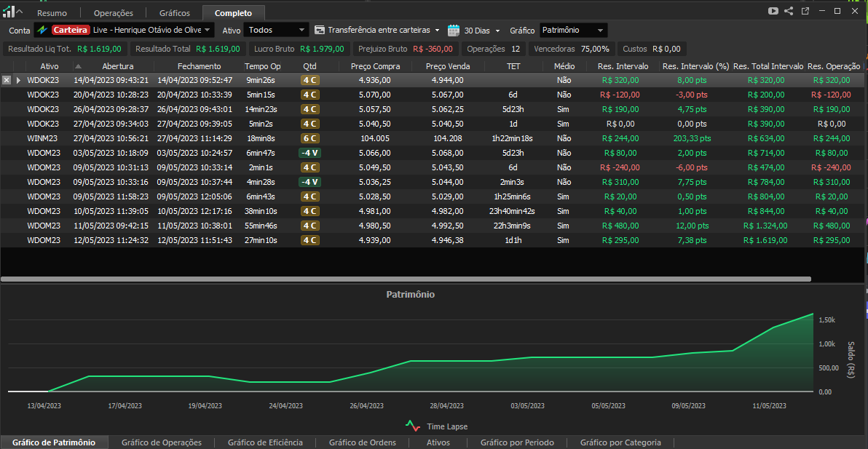
Task: Pop out window with external icon
Action: click(x=805, y=11)
